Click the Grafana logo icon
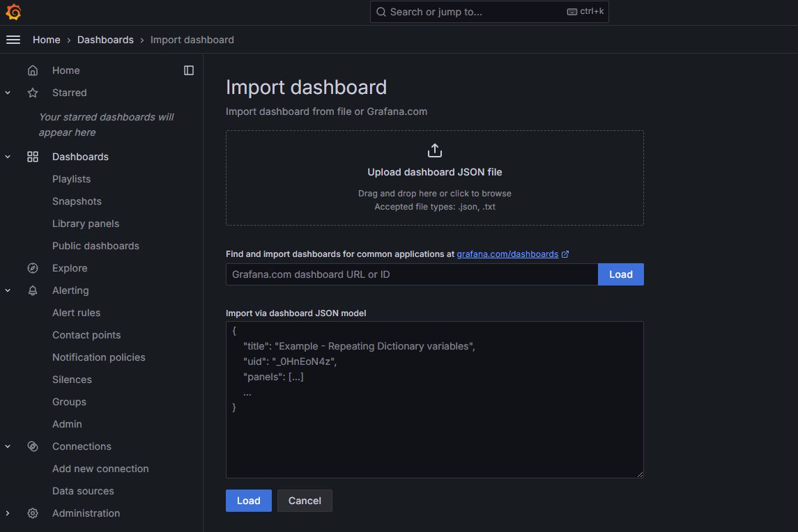798x532 pixels. (13, 12)
